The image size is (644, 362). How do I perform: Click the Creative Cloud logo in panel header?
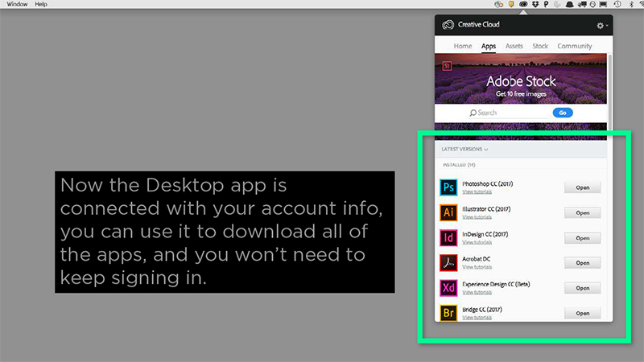(448, 25)
